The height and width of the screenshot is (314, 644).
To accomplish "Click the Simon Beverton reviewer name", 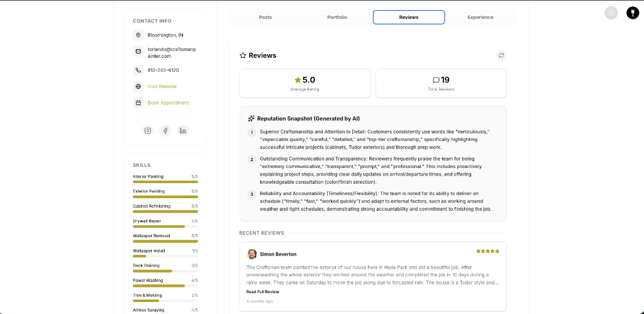I will 278,254.
